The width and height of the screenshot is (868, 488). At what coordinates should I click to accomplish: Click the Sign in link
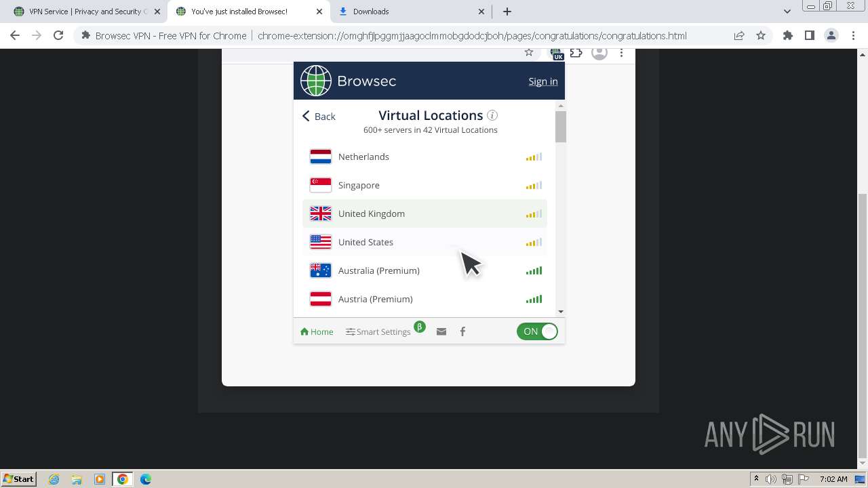(x=543, y=81)
